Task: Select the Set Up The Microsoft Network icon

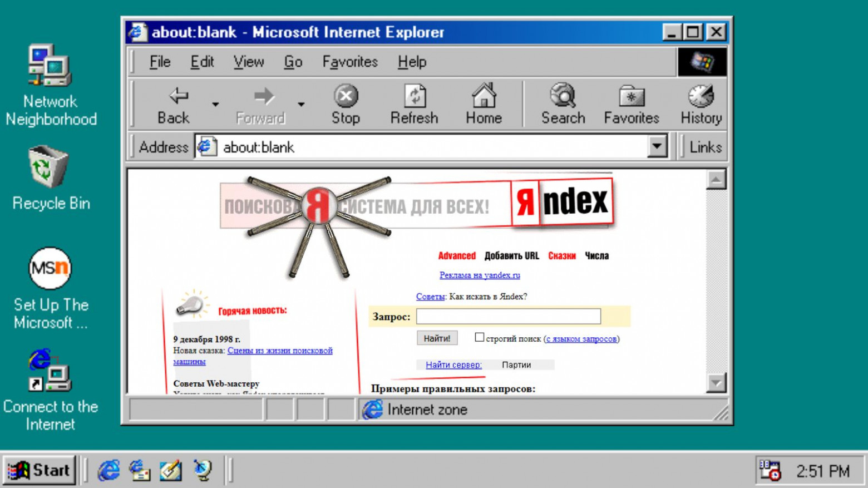Action: point(51,289)
